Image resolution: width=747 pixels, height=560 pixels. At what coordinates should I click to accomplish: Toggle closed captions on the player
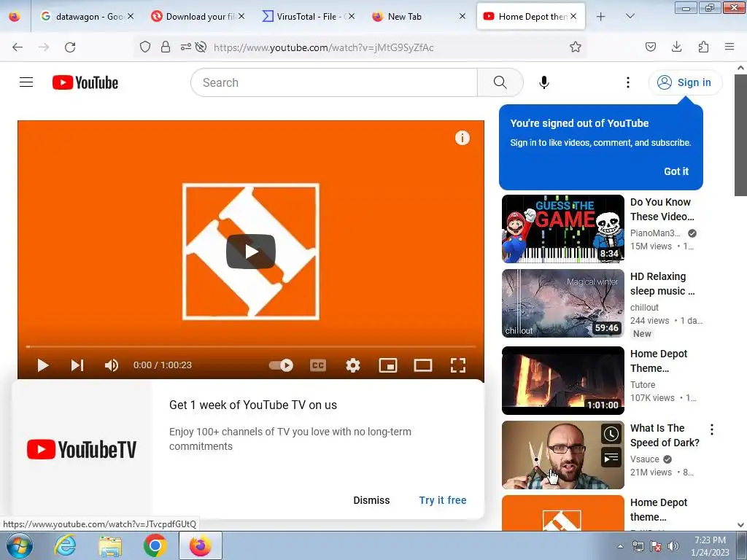click(x=318, y=365)
